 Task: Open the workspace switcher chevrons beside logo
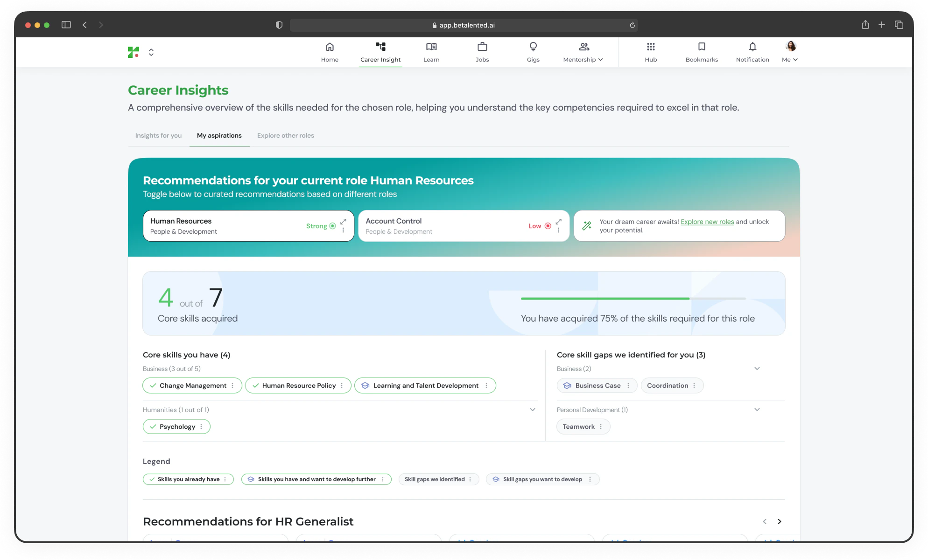click(151, 52)
